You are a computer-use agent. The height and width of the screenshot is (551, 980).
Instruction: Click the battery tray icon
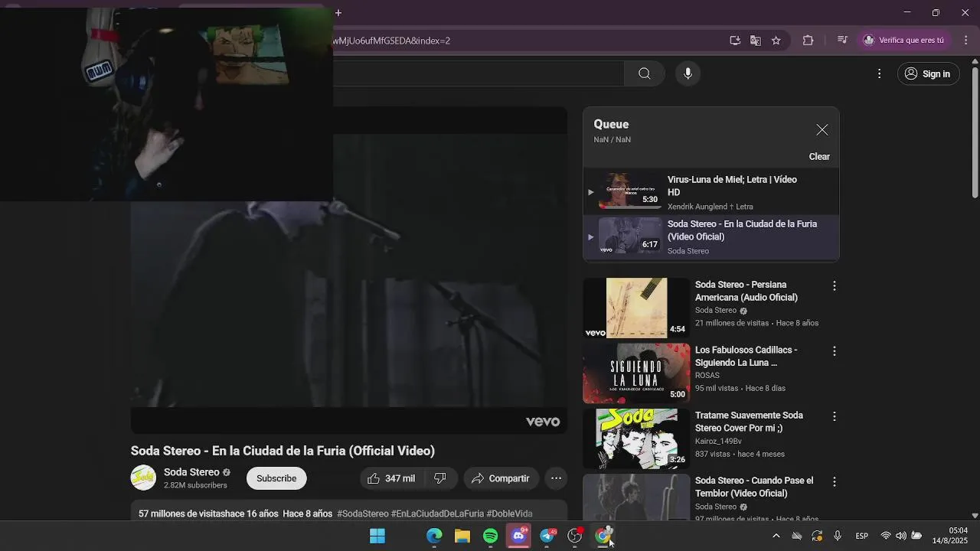(x=916, y=536)
